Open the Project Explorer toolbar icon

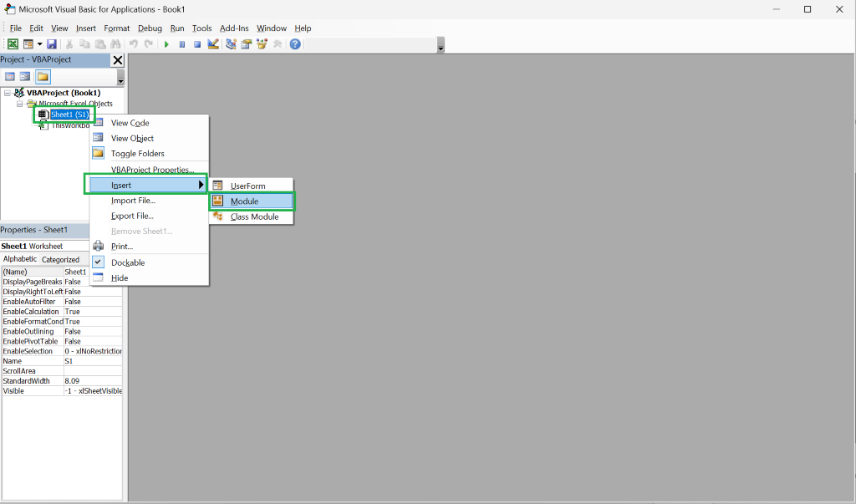231,44
